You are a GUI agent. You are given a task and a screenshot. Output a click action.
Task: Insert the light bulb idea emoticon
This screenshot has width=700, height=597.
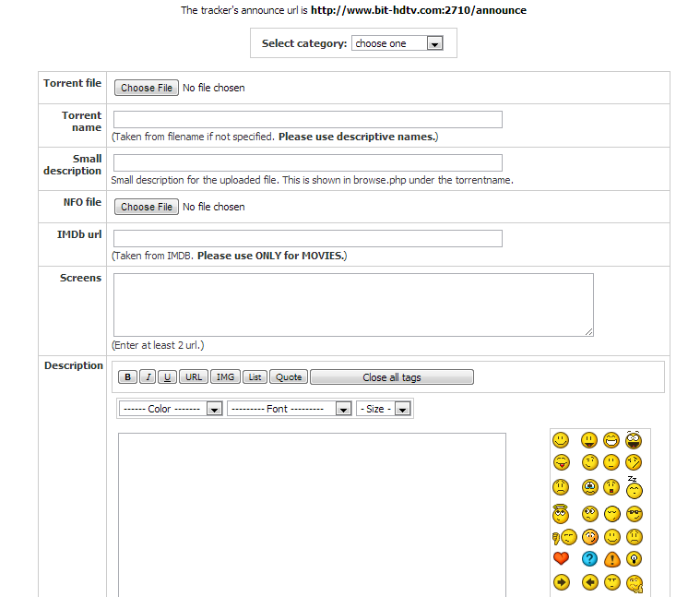click(634, 558)
